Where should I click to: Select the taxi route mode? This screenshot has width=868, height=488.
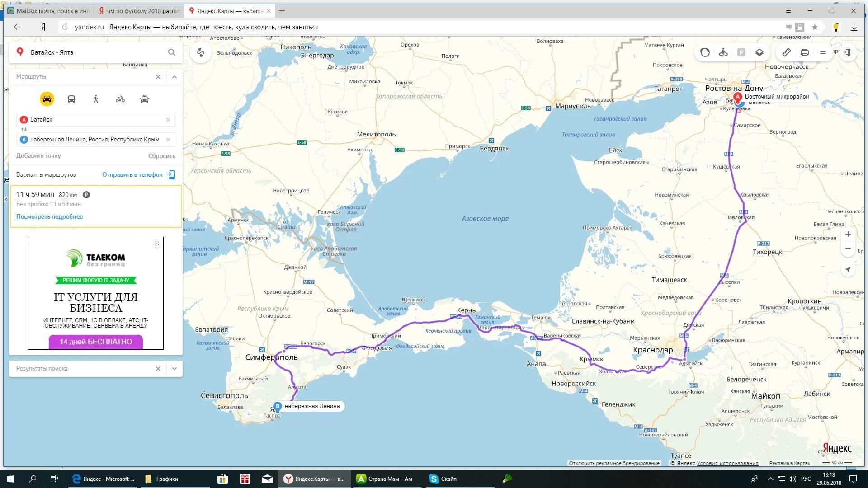pyautogui.click(x=145, y=99)
